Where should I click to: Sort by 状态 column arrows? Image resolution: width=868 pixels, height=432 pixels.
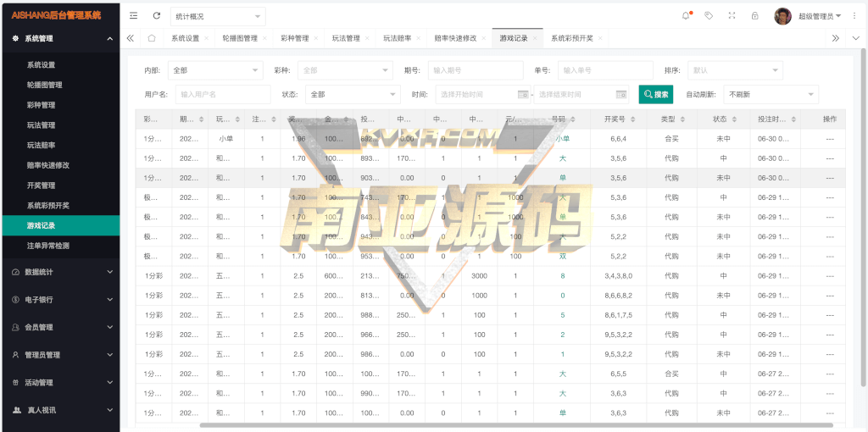[x=735, y=119]
